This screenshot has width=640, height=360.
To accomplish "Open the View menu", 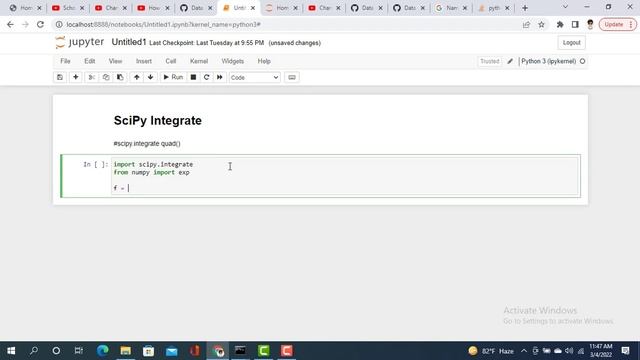I will (116, 61).
